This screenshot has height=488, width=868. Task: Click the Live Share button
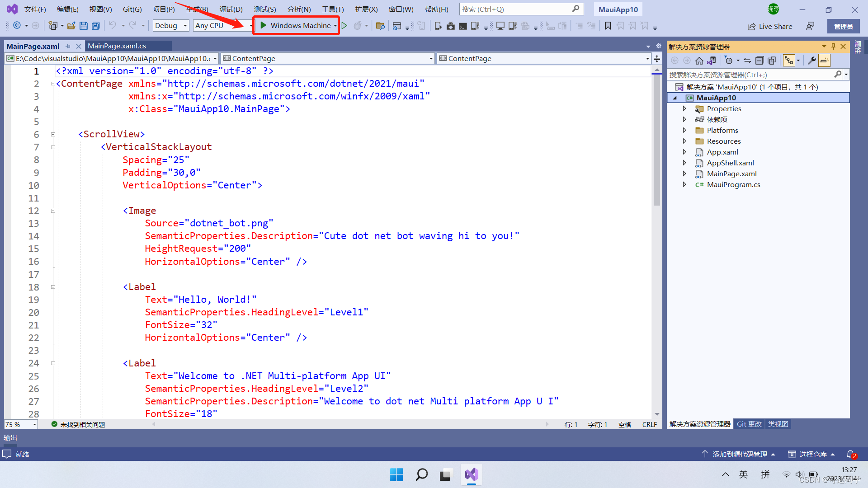pyautogui.click(x=769, y=26)
